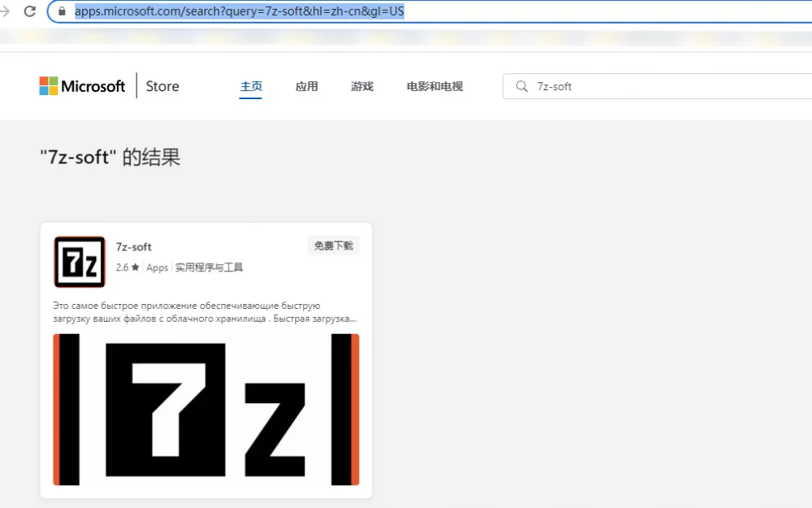Open the large 7z banner screenshot
Screen dimensions: 812x508
tap(206, 410)
